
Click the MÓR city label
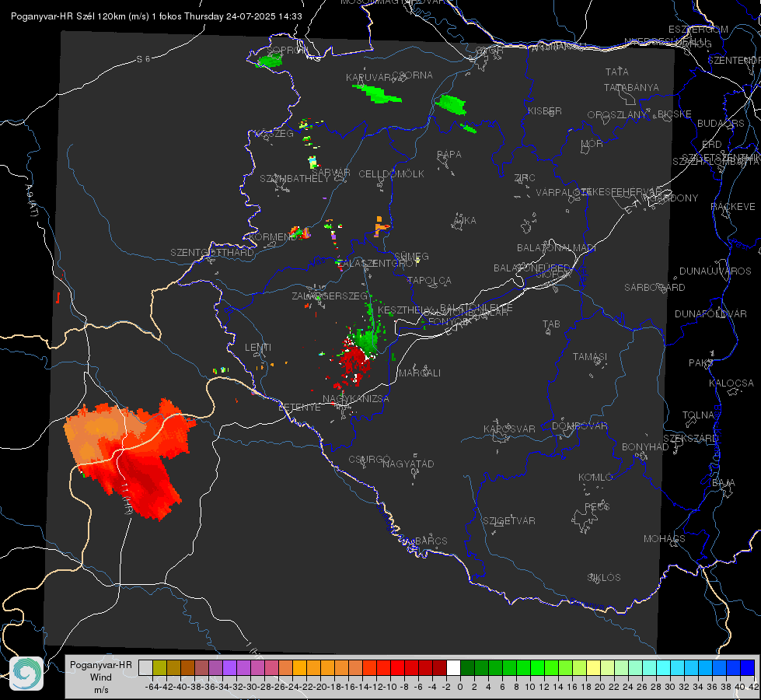(592, 143)
